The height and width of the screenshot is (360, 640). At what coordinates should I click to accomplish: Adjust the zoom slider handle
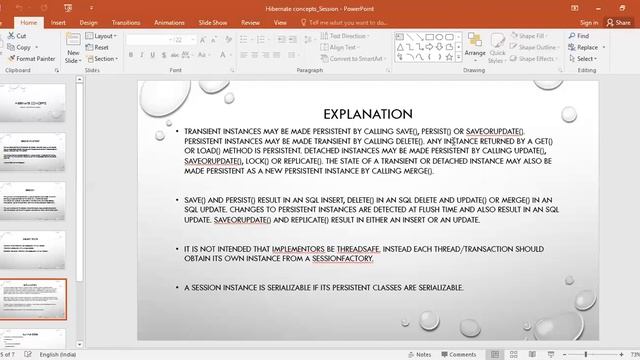(x=586, y=355)
